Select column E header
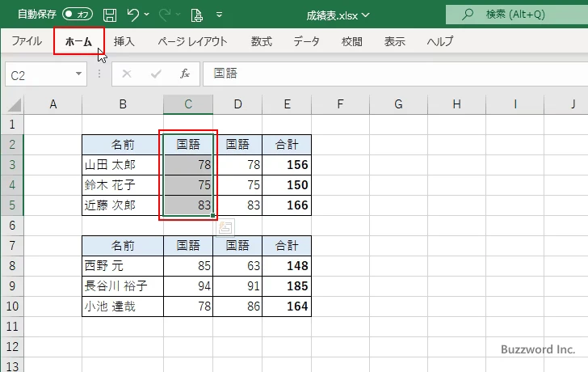The image size is (588, 372). click(287, 104)
